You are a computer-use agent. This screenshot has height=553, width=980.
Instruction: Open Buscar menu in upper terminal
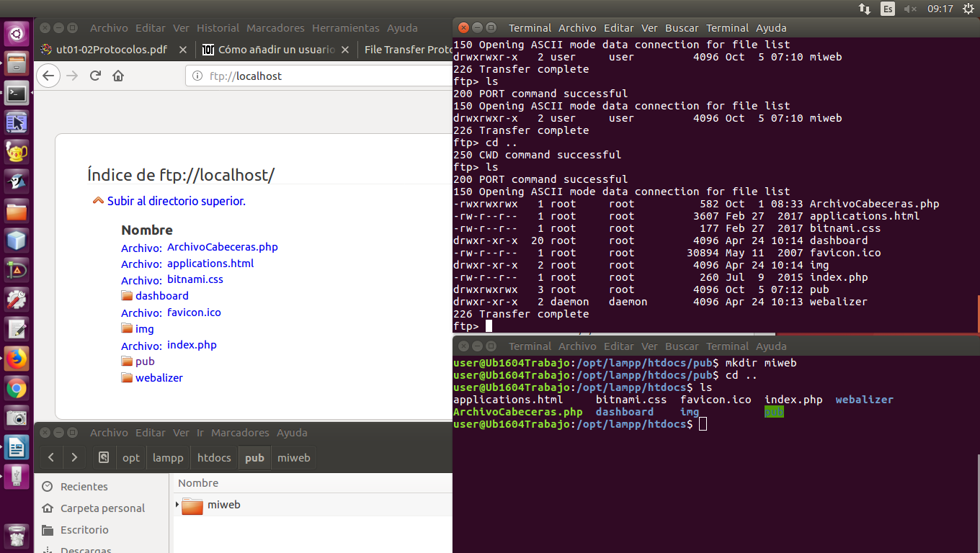click(x=682, y=28)
